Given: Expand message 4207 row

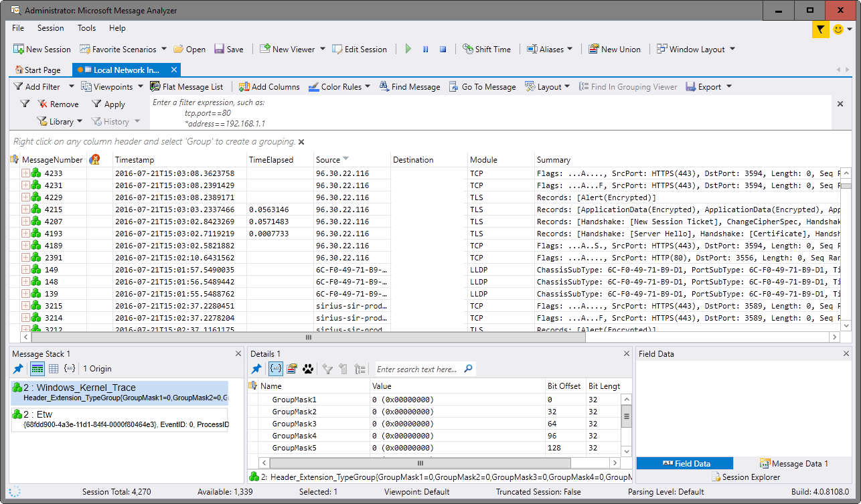Looking at the screenshot, I should pyautogui.click(x=25, y=221).
